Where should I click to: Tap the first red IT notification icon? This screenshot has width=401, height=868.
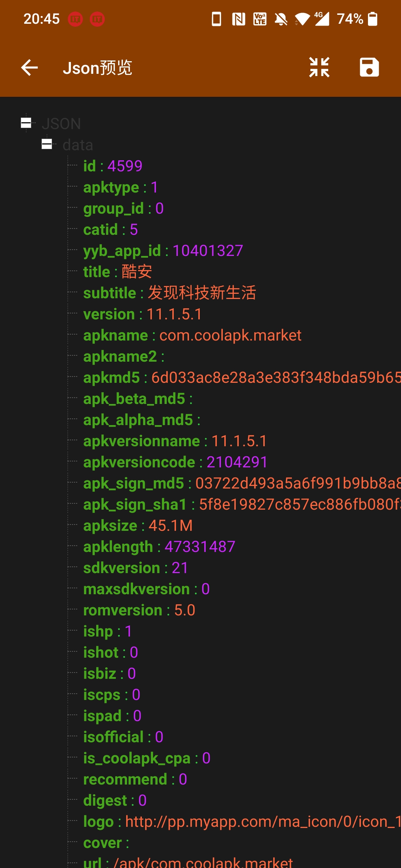(x=75, y=19)
